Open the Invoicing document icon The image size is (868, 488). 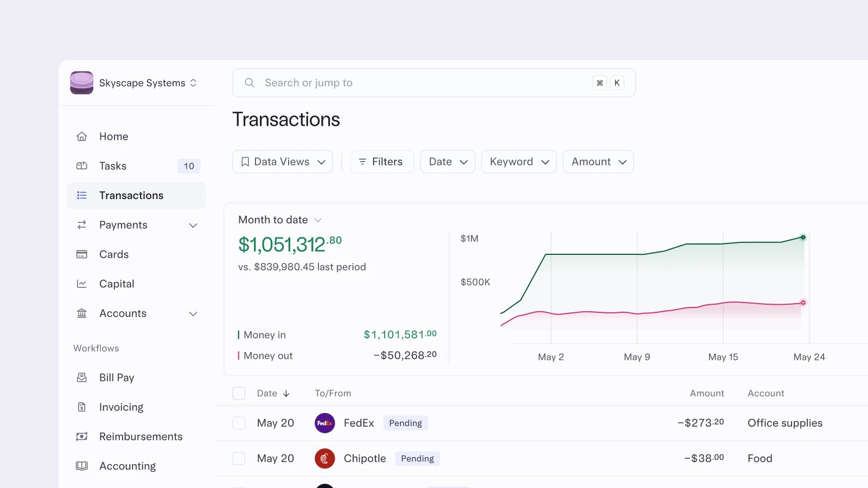coord(82,407)
